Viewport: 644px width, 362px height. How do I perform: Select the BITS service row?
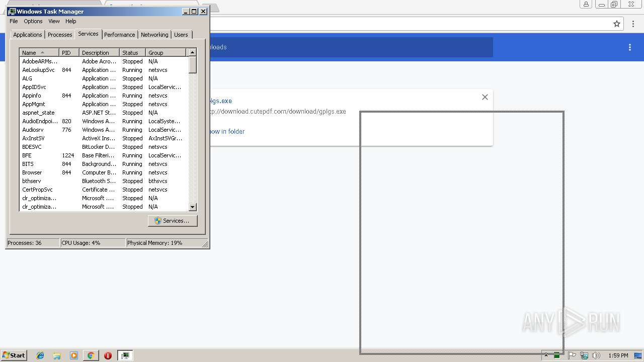pyautogui.click(x=104, y=164)
